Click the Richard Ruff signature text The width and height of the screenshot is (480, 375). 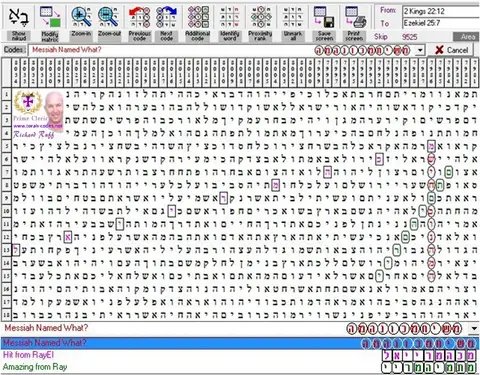pyautogui.click(x=33, y=134)
